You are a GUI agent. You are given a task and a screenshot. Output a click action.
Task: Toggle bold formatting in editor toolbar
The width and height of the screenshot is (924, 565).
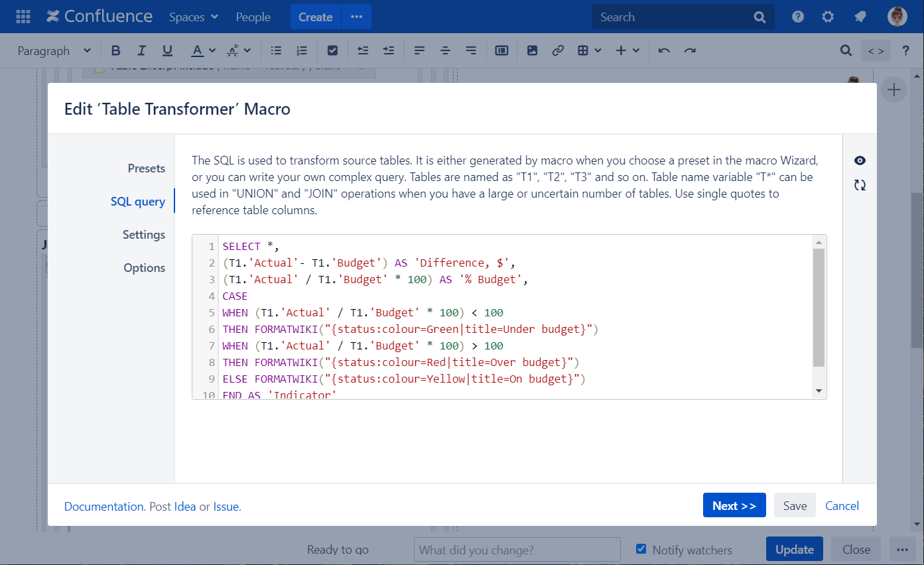click(116, 50)
